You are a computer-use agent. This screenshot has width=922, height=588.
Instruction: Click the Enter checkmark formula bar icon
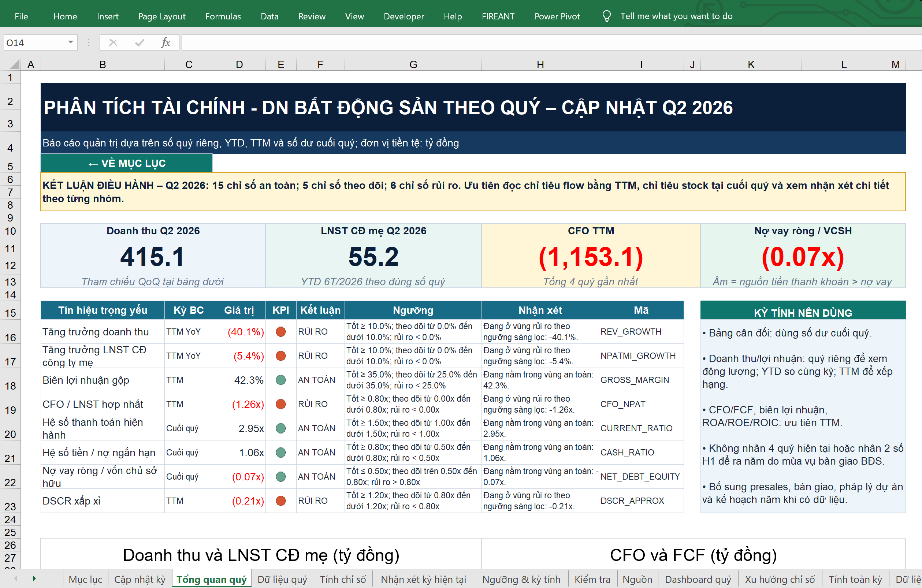coord(140,42)
